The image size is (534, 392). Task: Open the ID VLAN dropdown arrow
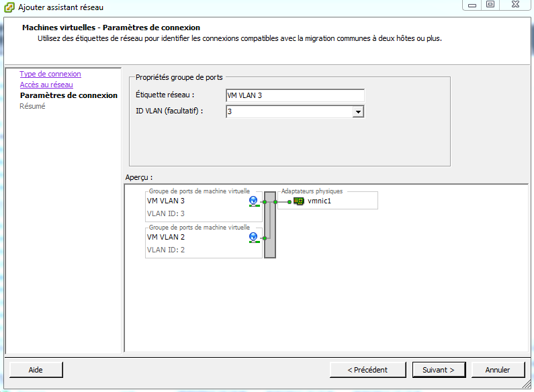[358, 111]
